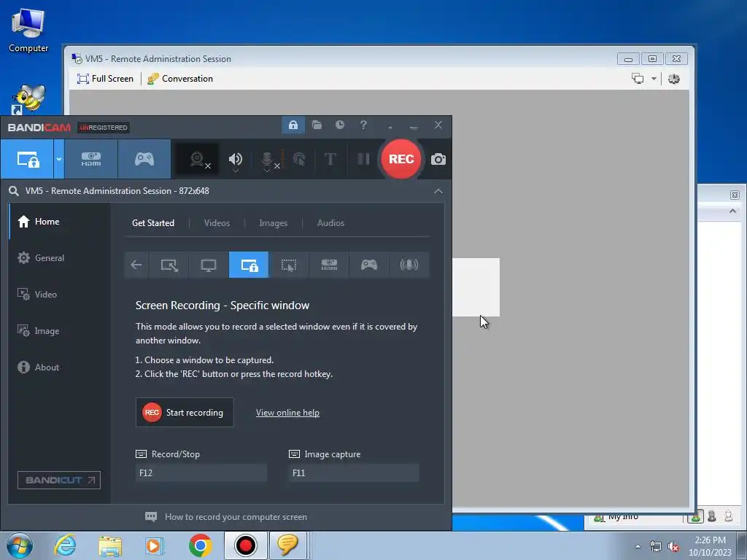Toggle webcam overlay
747x560 pixels.
click(198, 159)
